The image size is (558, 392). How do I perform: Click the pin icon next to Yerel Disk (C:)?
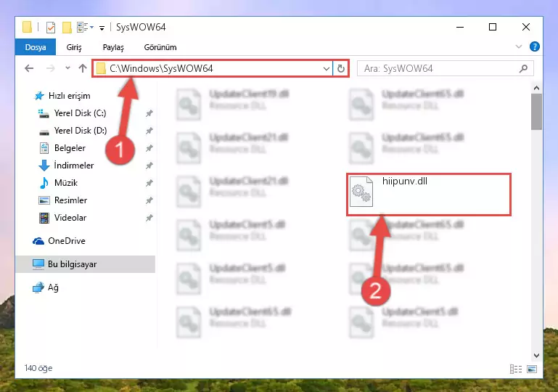(x=149, y=113)
